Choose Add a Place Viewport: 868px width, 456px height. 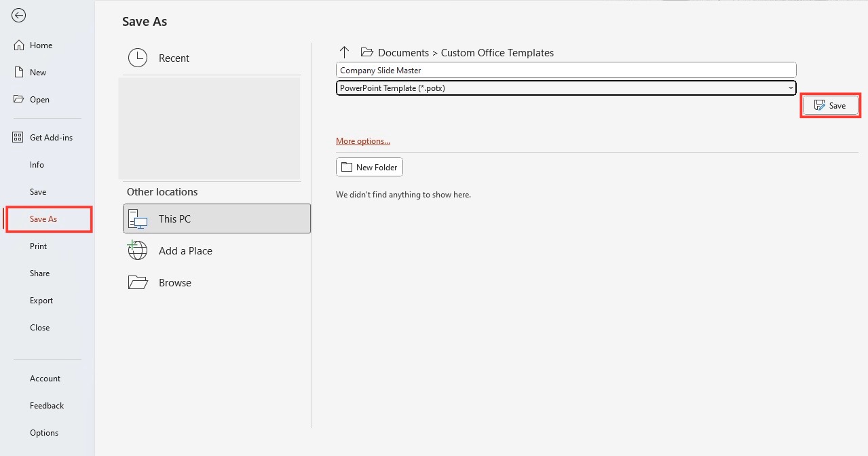(216, 250)
